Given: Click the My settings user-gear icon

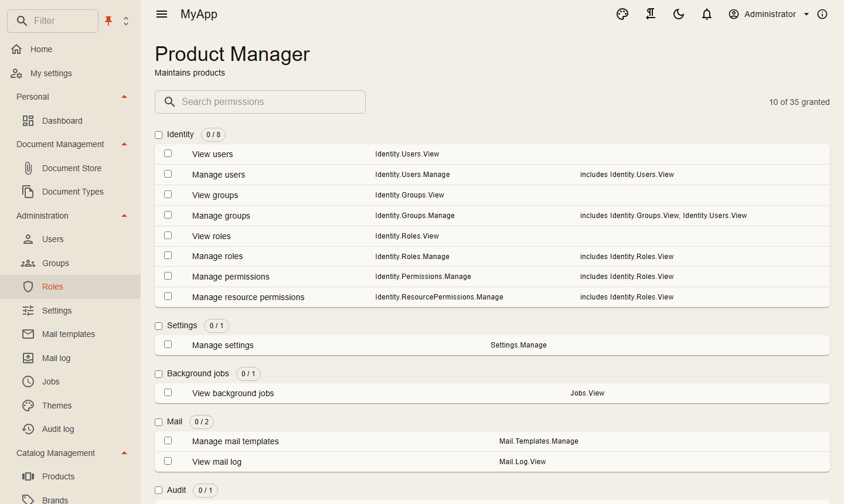Looking at the screenshot, I should pos(16,73).
